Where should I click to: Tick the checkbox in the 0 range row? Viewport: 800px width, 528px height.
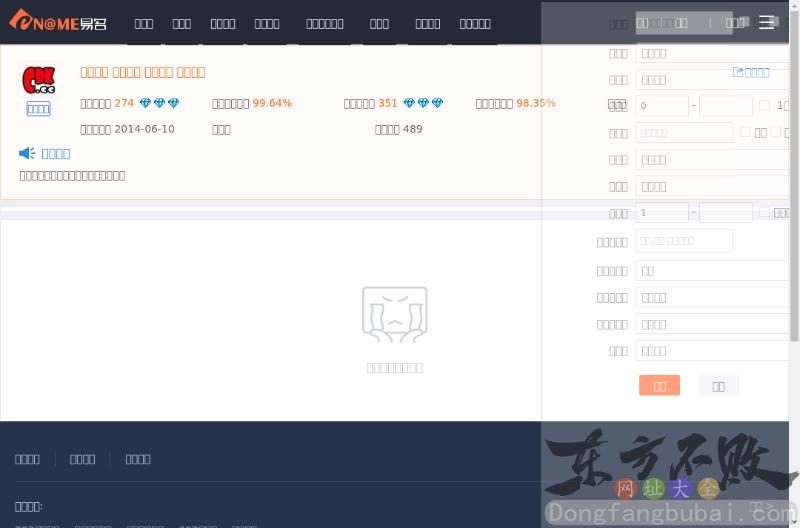[x=764, y=105]
